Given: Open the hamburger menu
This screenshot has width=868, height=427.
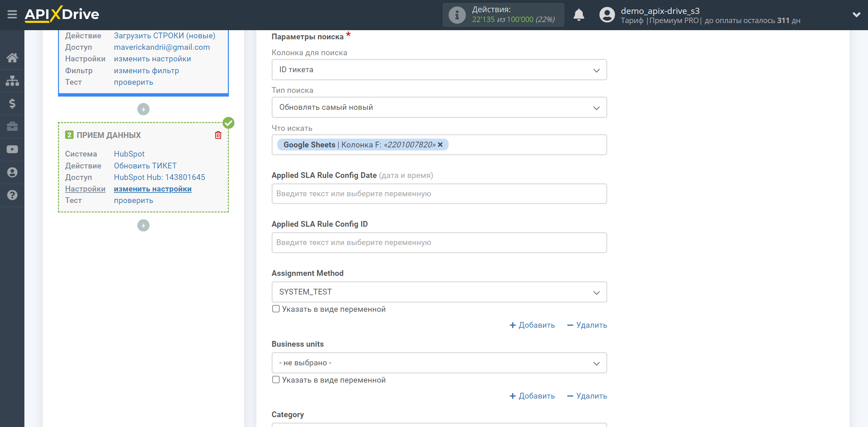Looking at the screenshot, I should click(x=12, y=15).
